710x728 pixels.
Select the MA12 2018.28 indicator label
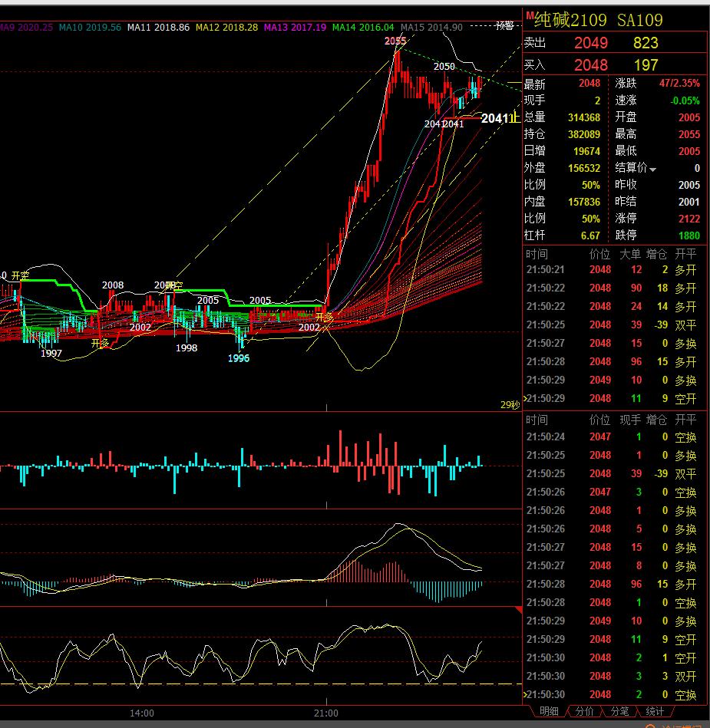(226, 28)
